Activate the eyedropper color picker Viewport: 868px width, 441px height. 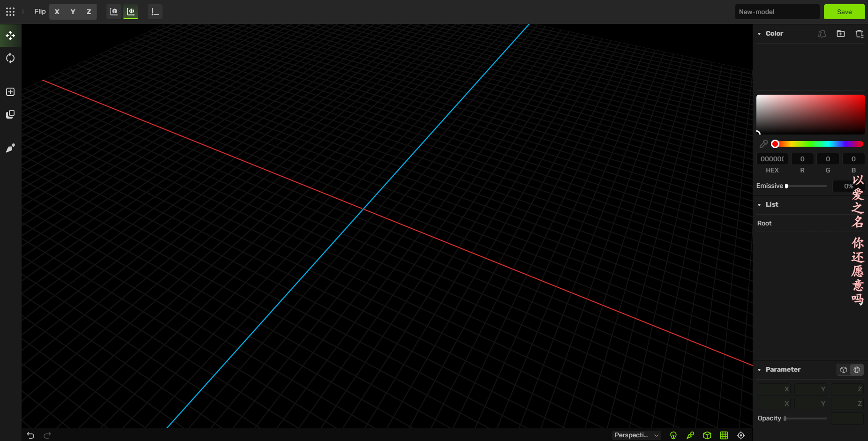[763, 144]
